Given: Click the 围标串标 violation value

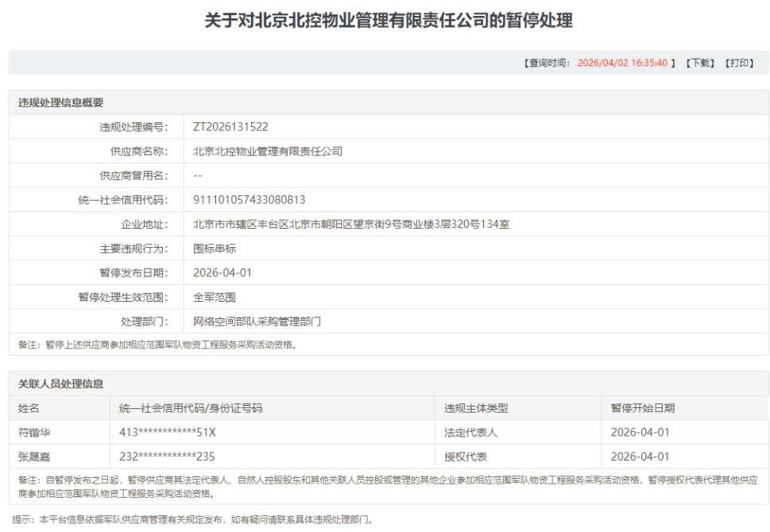Looking at the screenshot, I should tap(214, 249).
